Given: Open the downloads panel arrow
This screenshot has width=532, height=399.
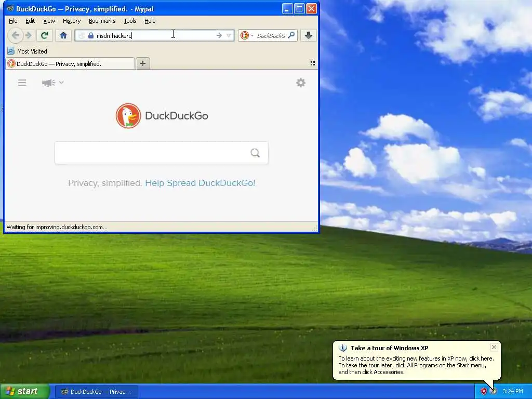Looking at the screenshot, I should pyautogui.click(x=309, y=35).
